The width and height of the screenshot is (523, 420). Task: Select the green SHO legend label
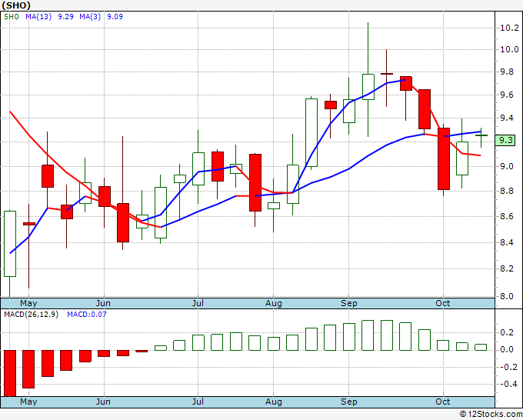[12, 17]
